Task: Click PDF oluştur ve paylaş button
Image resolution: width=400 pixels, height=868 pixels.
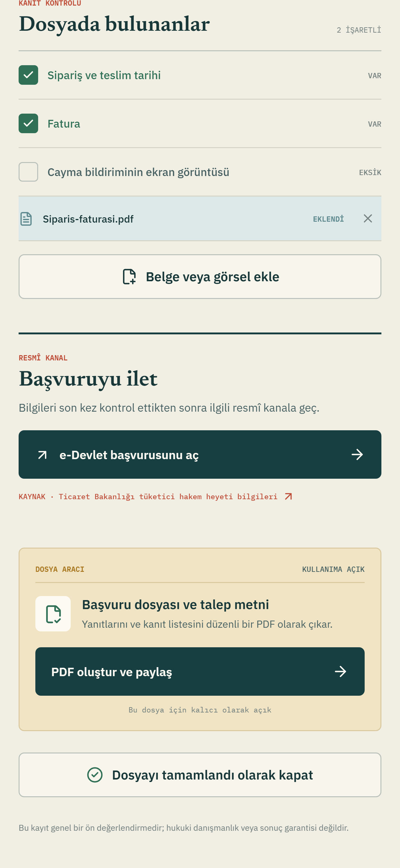Action: point(200,671)
